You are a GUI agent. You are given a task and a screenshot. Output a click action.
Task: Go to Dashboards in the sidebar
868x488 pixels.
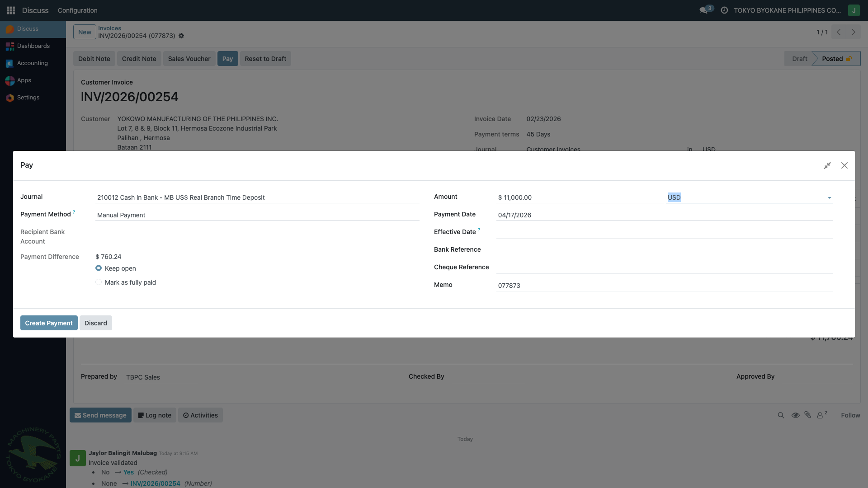(x=33, y=46)
